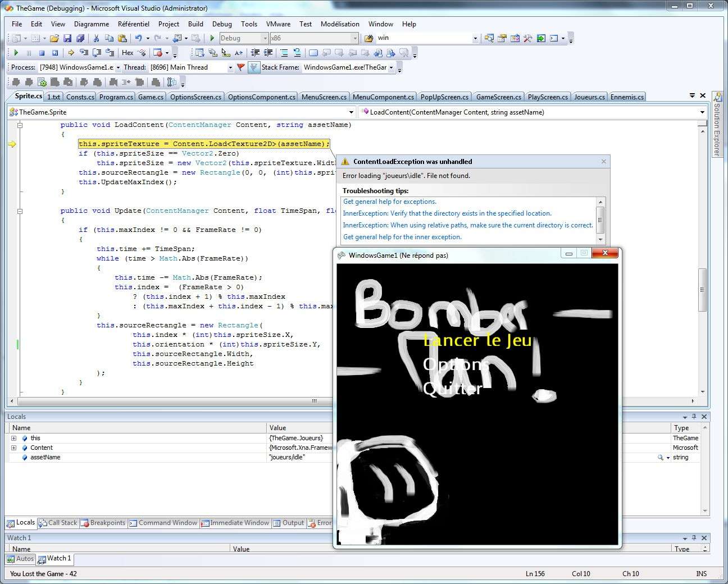This screenshot has width=728, height=584.
Task: Click the Paste clipboard icon
Action: click(x=122, y=38)
